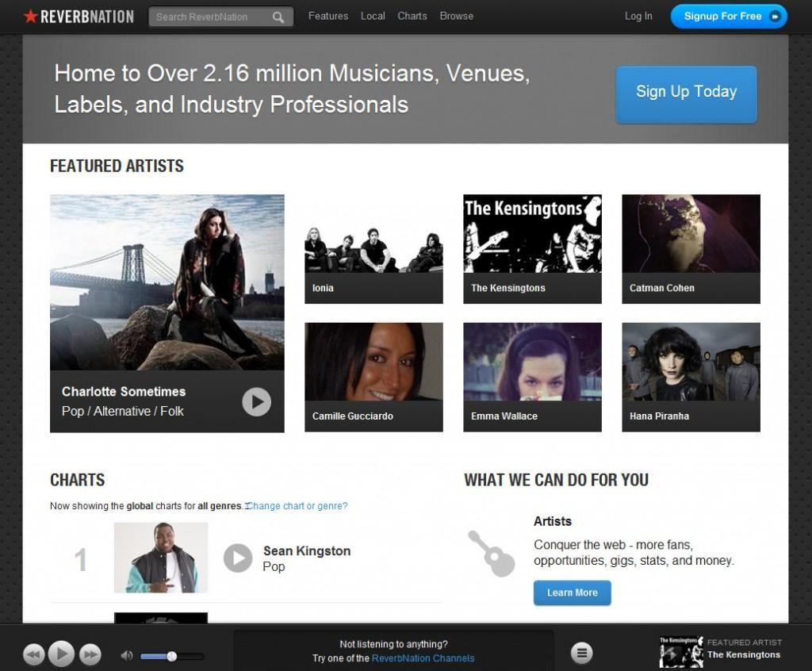Click the FEATURED ARTISTS heading

117,166
